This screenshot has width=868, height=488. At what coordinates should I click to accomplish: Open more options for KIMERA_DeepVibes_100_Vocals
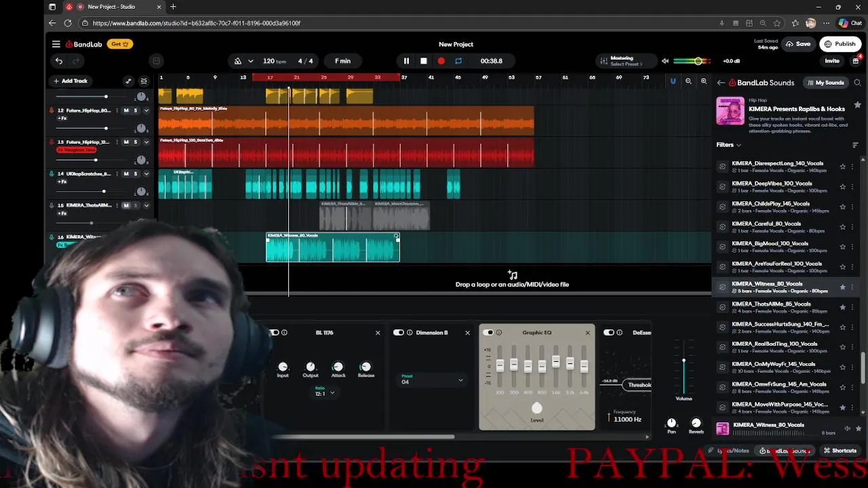(852, 186)
